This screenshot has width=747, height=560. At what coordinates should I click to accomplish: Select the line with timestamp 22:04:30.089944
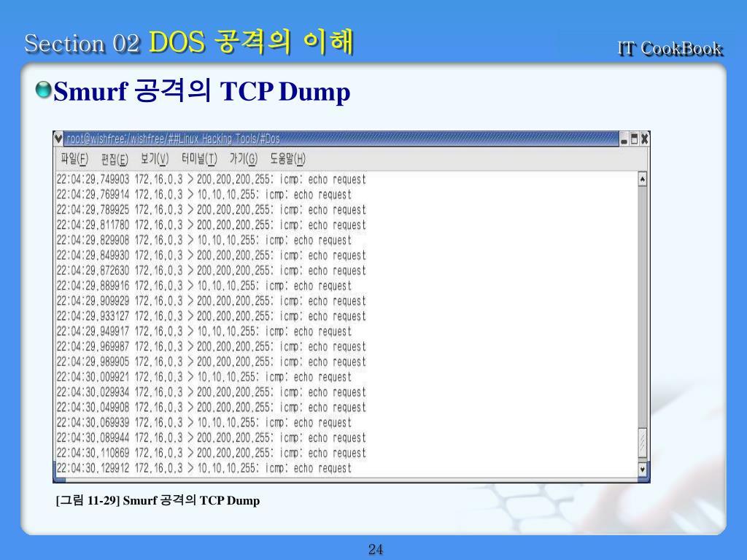point(211,438)
